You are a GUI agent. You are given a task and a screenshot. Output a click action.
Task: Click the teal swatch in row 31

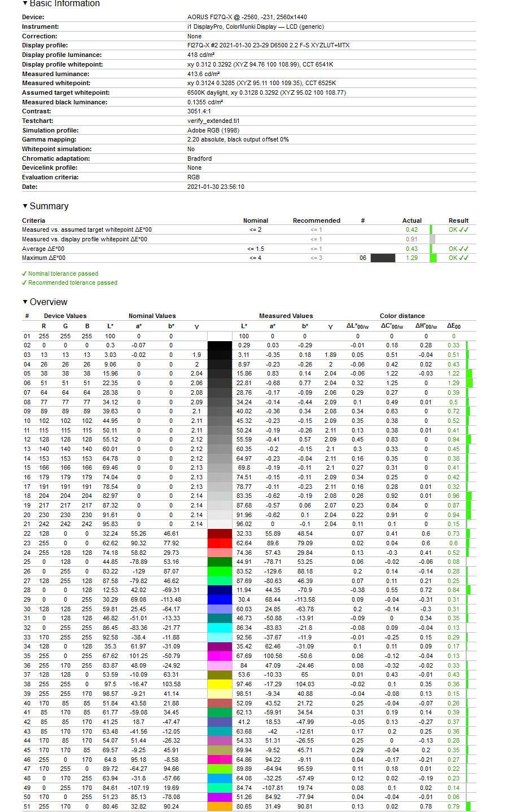[x=220, y=618]
